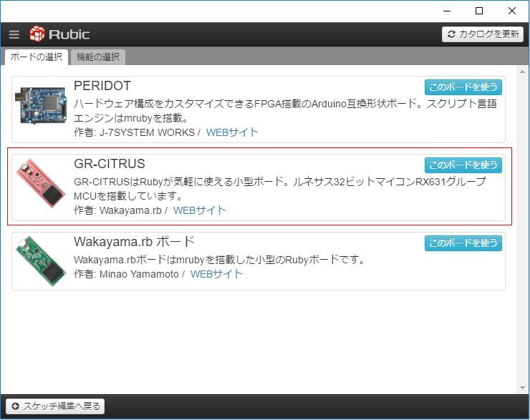
Task: Close the Rubic window
Action: [x=512, y=11]
